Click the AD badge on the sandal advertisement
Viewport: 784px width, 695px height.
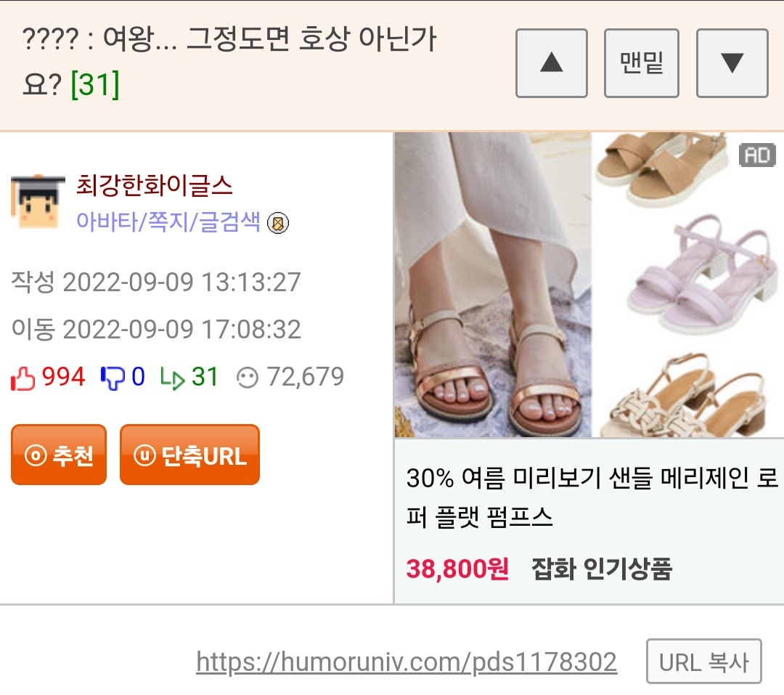pos(757,155)
